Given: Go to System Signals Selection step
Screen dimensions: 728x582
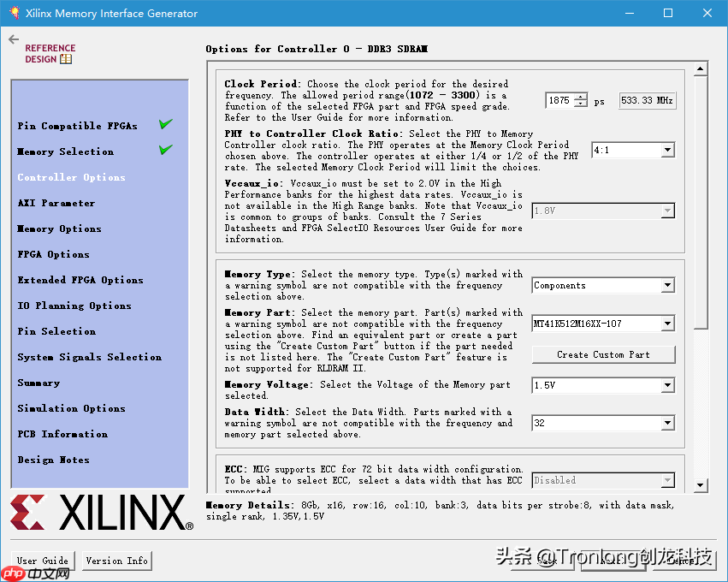Looking at the screenshot, I should tap(90, 357).
